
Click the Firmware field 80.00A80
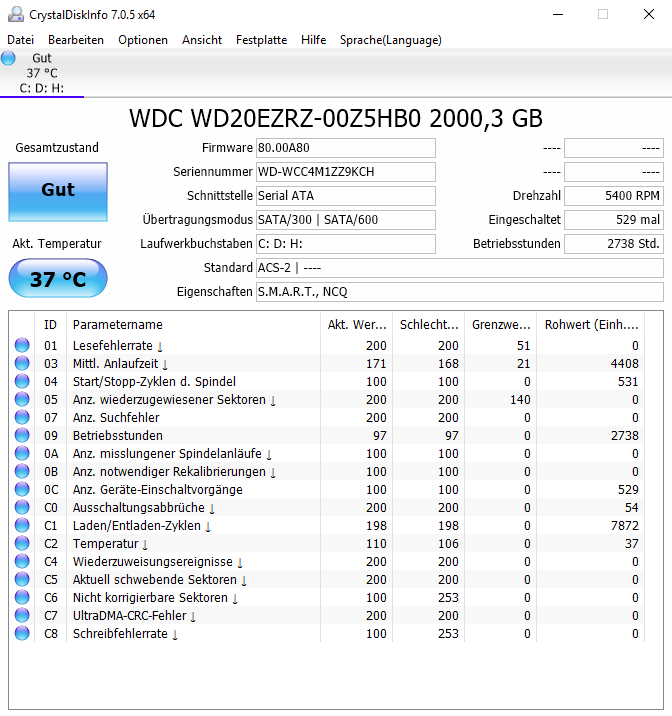[x=346, y=148]
